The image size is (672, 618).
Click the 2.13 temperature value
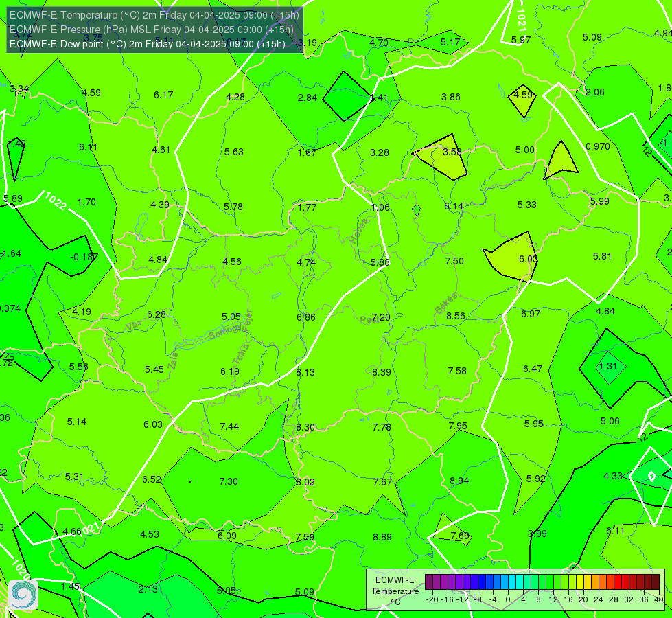point(148,589)
